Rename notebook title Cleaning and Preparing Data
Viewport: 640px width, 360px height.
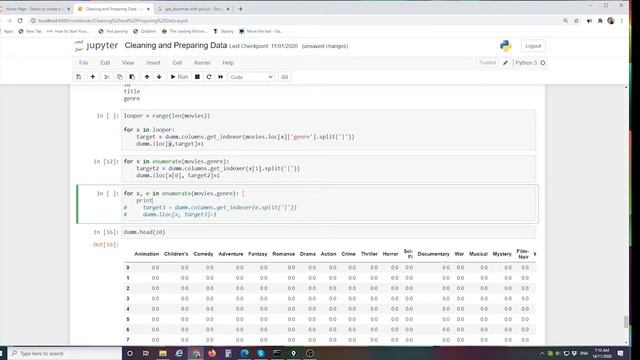point(176,45)
